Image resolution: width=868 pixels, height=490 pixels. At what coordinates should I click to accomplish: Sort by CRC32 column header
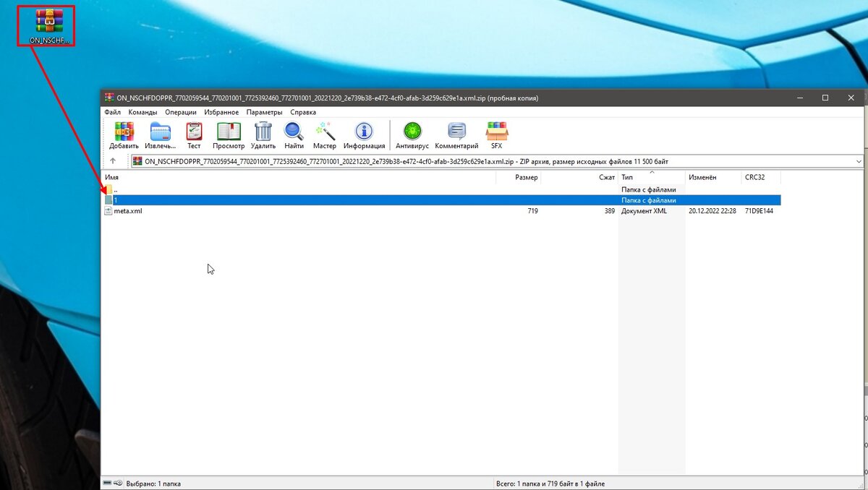pyautogui.click(x=762, y=177)
